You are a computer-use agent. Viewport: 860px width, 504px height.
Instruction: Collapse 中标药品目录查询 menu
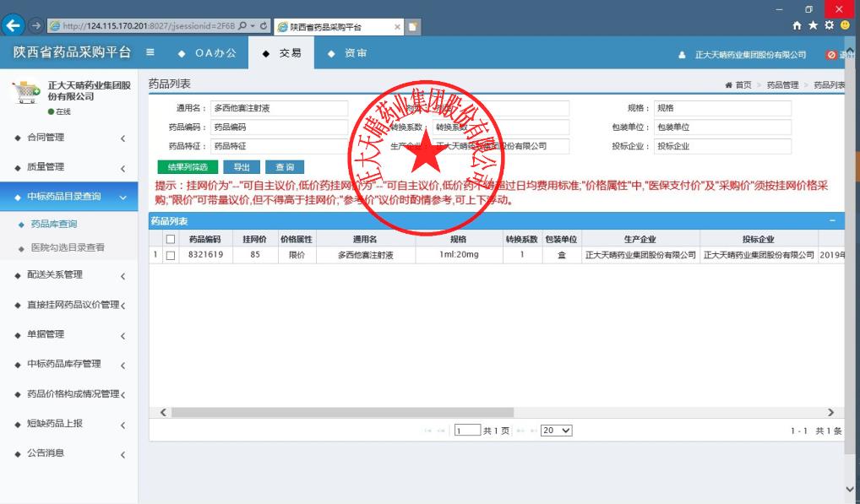click(69, 197)
